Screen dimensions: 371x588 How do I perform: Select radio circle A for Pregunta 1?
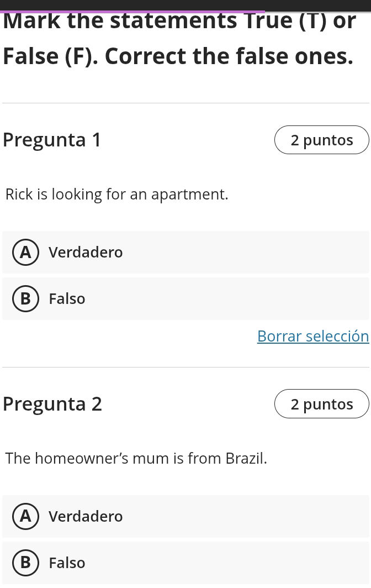pos(25,253)
